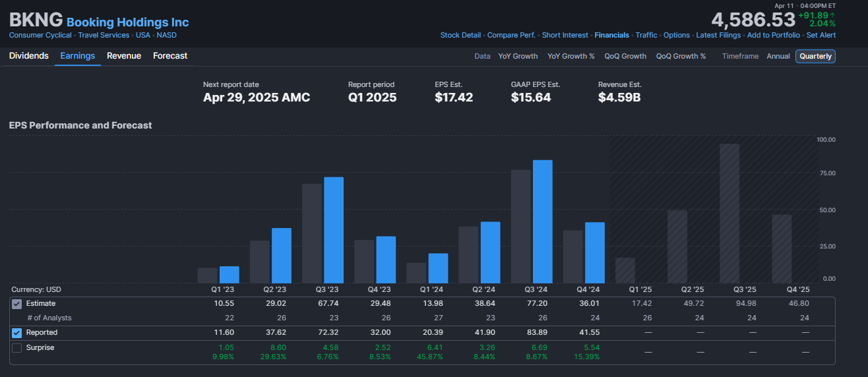Click the Q2 '25 forecast bar
Image resolution: width=868 pixels, height=377 pixels.
pos(677,246)
